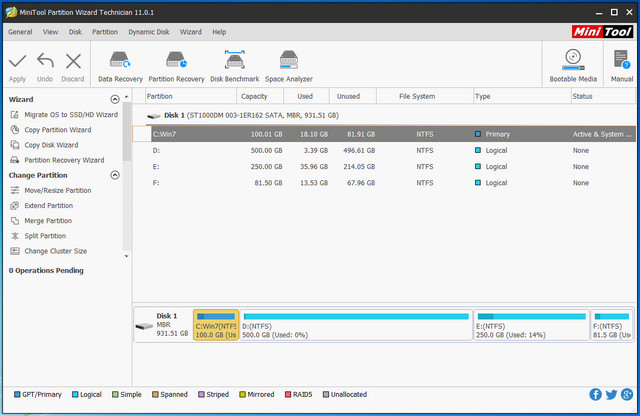Sort by the Status column header
This screenshot has height=416, width=640.
pos(603,96)
